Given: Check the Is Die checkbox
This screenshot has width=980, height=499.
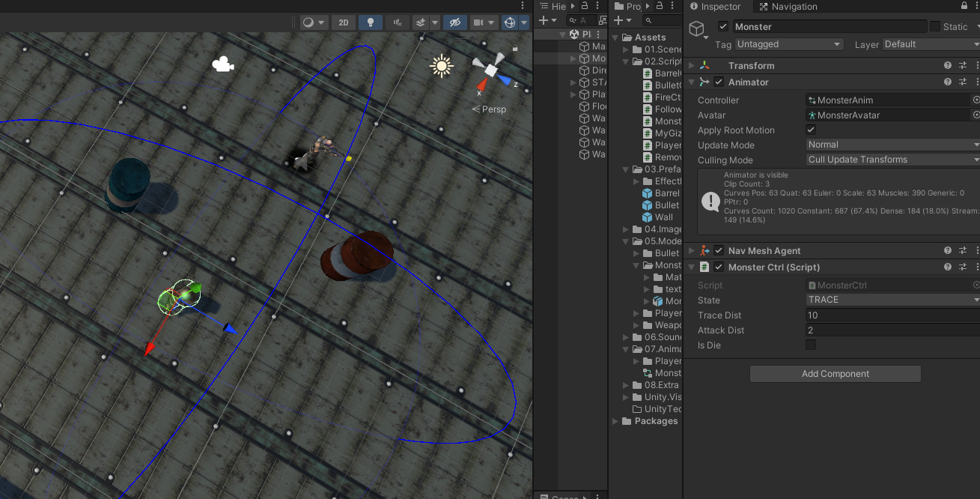Looking at the screenshot, I should (811, 345).
